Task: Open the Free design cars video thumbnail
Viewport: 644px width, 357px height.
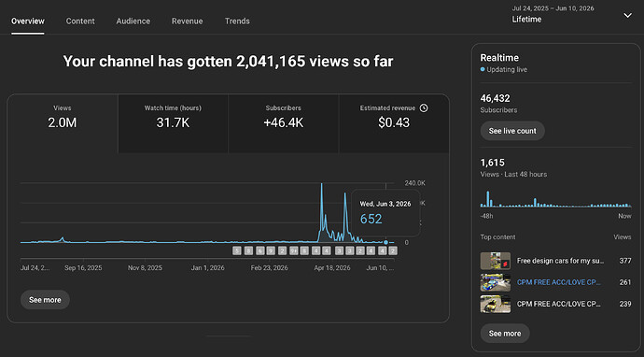Action: (496, 261)
